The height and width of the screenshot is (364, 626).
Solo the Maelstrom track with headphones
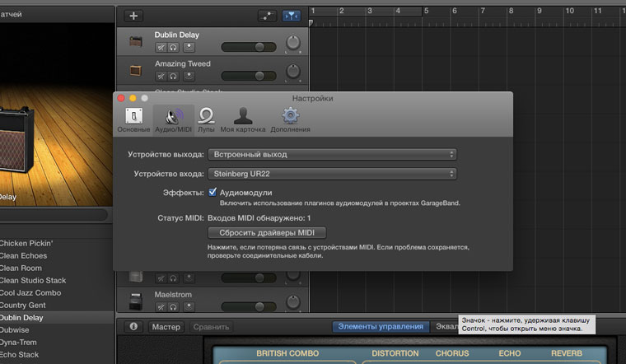(173, 307)
